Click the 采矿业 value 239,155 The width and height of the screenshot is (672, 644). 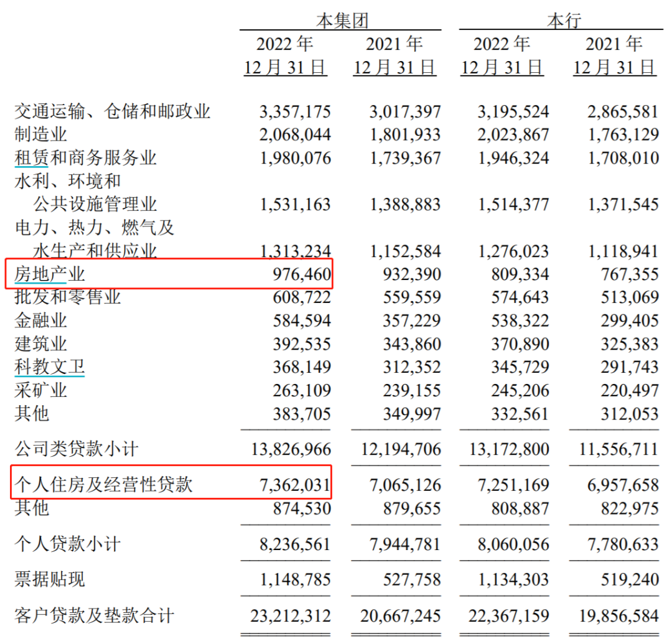(x=412, y=390)
